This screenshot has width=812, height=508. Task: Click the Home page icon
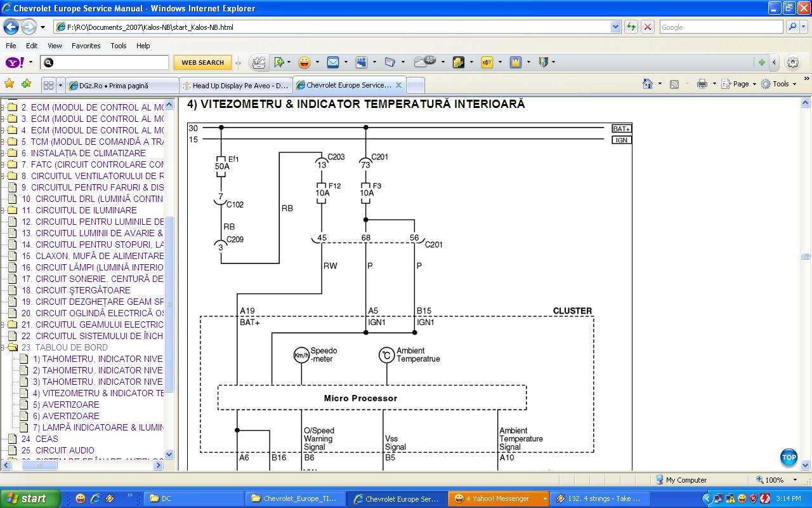(647, 84)
